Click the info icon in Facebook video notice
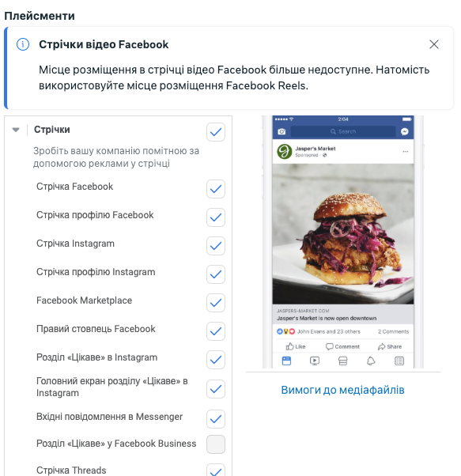Screen dimensions: 461x476 point(23,44)
